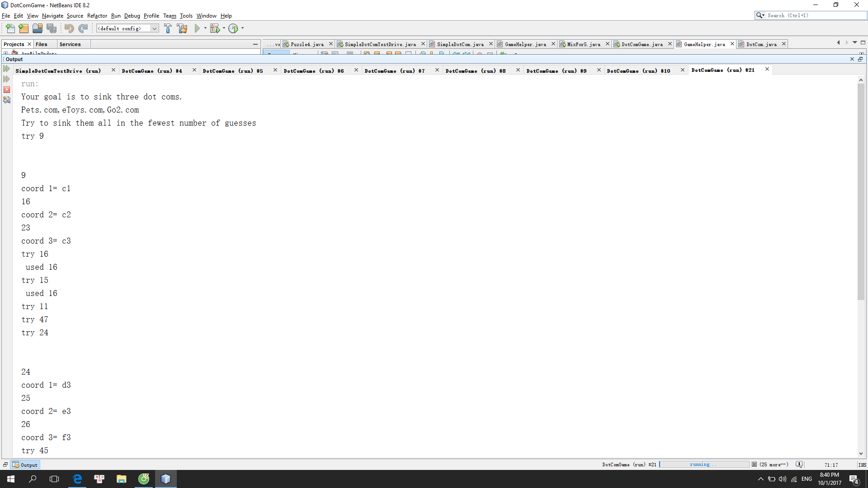Click the '25 more' processes link
This screenshot has width=868, height=488.
(x=774, y=465)
